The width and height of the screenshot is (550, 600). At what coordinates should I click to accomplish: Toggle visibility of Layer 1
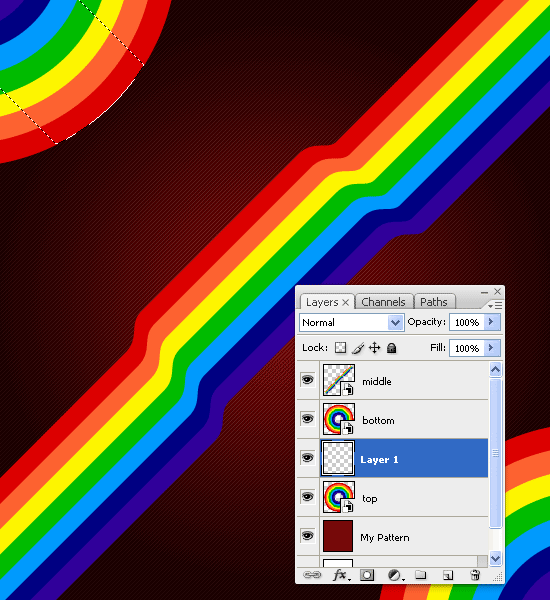click(x=307, y=458)
